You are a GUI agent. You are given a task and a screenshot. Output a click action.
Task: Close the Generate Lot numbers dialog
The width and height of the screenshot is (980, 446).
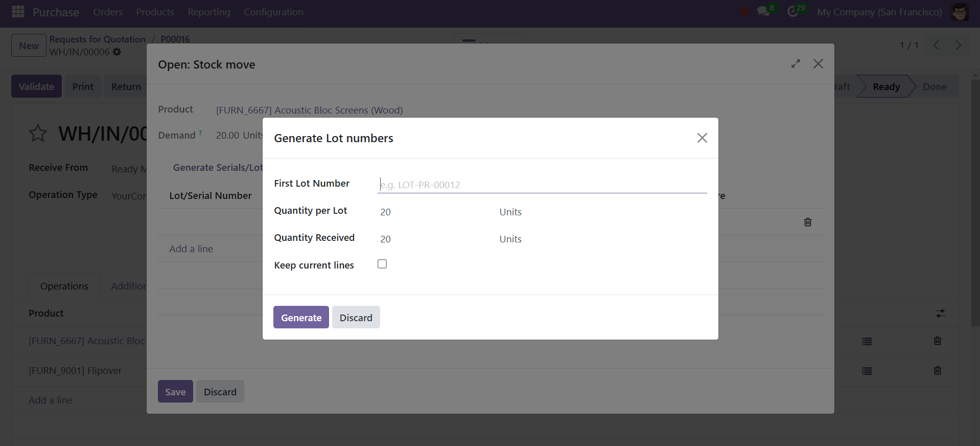(702, 138)
